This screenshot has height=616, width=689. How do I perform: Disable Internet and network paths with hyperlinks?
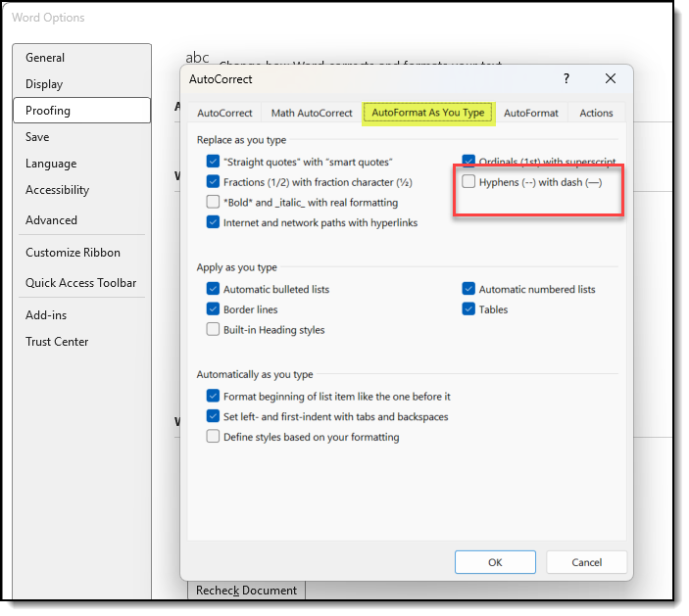coord(214,223)
